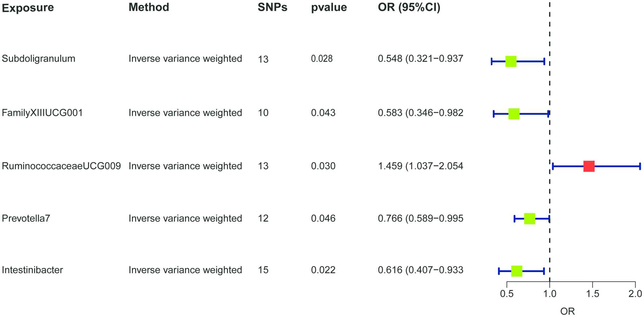Image resolution: width=644 pixels, height=317 pixels.
Task: Click the green Intestinibacter odds ratio square
Action: [x=516, y=271]
